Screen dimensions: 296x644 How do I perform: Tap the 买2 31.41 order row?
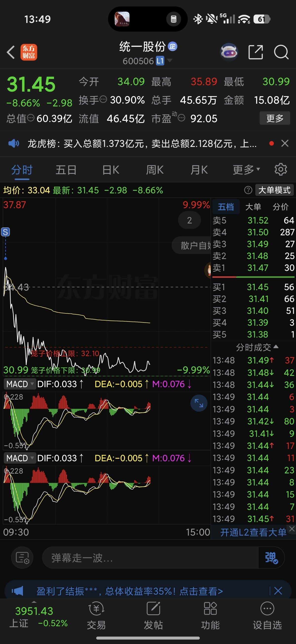coord(253,299)
